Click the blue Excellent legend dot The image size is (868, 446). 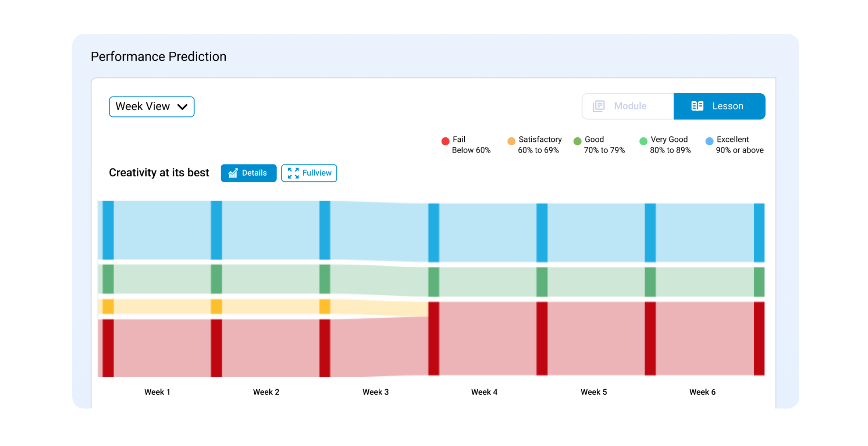point(709,141)
